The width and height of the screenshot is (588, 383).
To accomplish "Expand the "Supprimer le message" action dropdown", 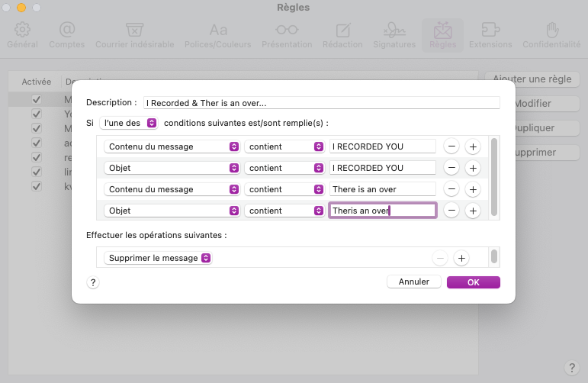I will point(158,259).
